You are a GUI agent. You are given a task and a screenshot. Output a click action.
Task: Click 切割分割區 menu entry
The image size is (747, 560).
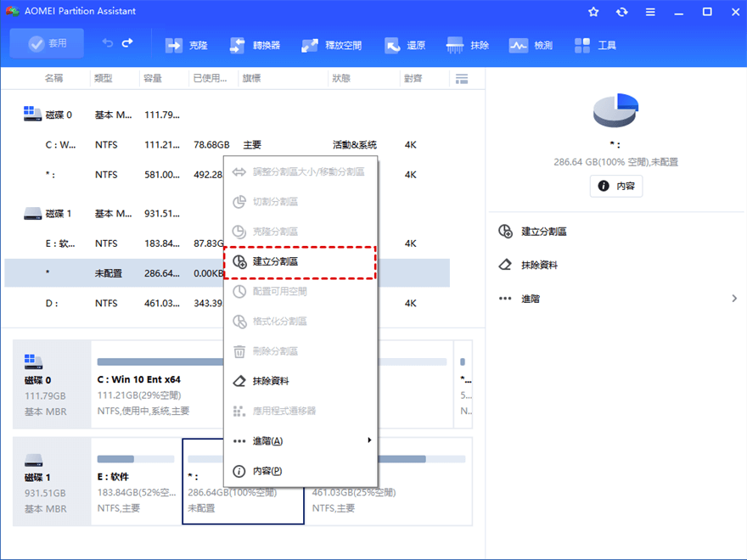pyautogui.click(x=300, y=202)
